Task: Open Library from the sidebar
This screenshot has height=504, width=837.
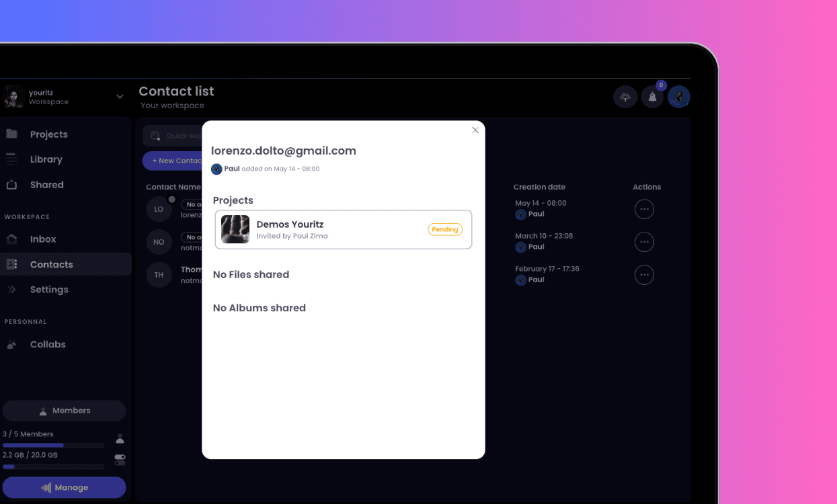Action: point(46,159)
